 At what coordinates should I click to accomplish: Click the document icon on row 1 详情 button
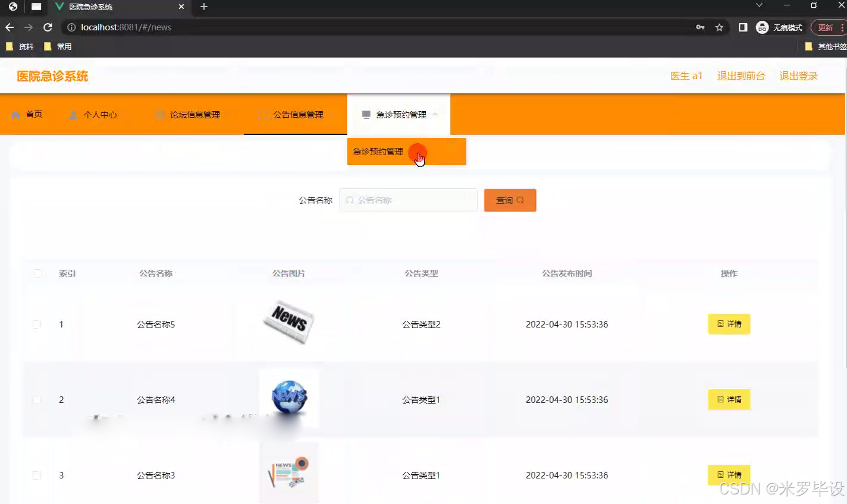720,324
